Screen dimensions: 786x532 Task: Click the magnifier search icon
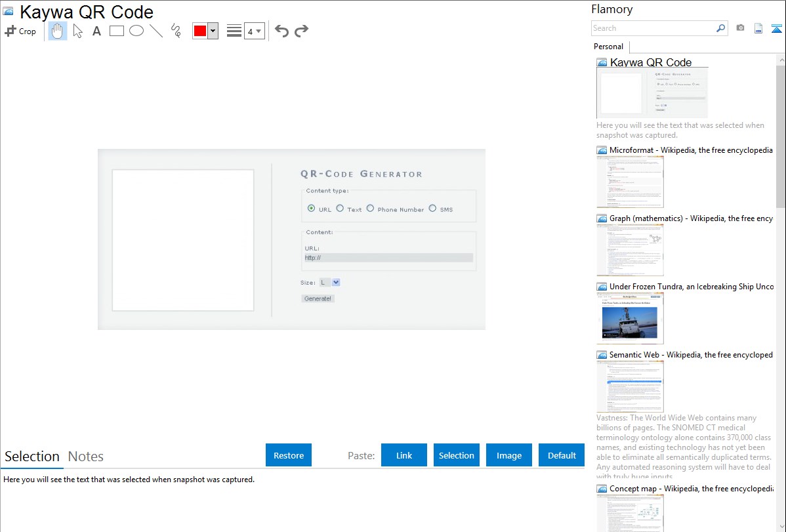click(x=721, y=28)
